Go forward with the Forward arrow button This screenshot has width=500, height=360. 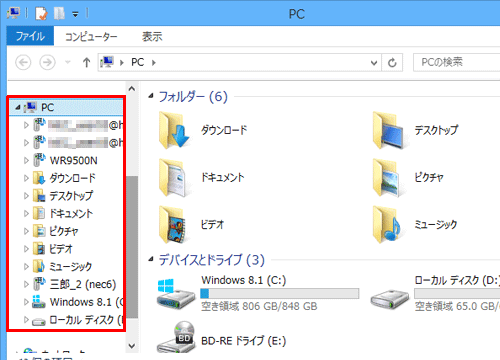(47, 62)
